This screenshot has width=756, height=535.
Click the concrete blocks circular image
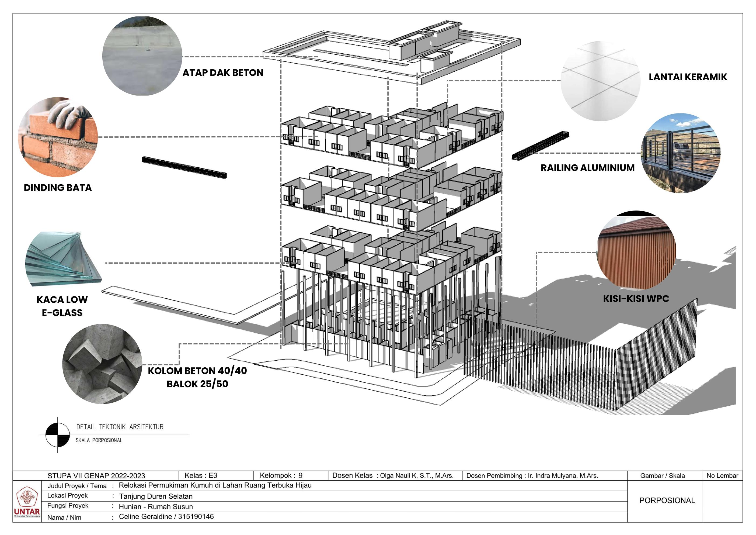[102, 364]
